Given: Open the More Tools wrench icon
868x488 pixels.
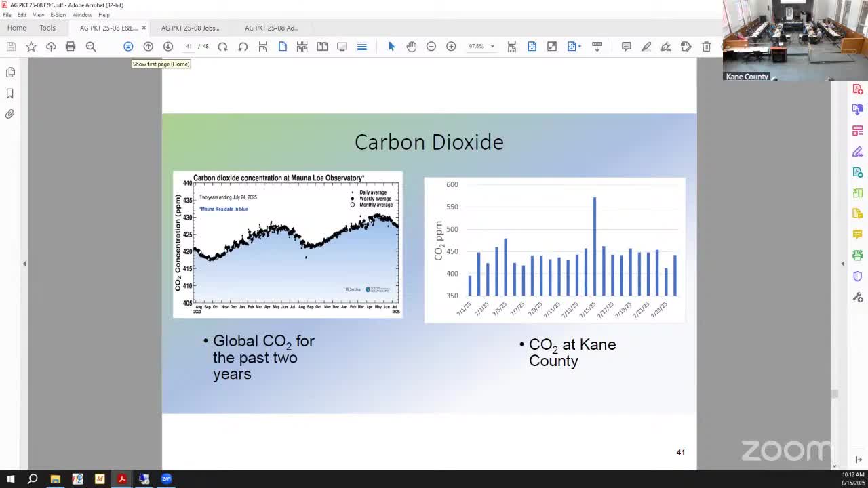Looking at the screenshot, I should [x=858, y=297].
